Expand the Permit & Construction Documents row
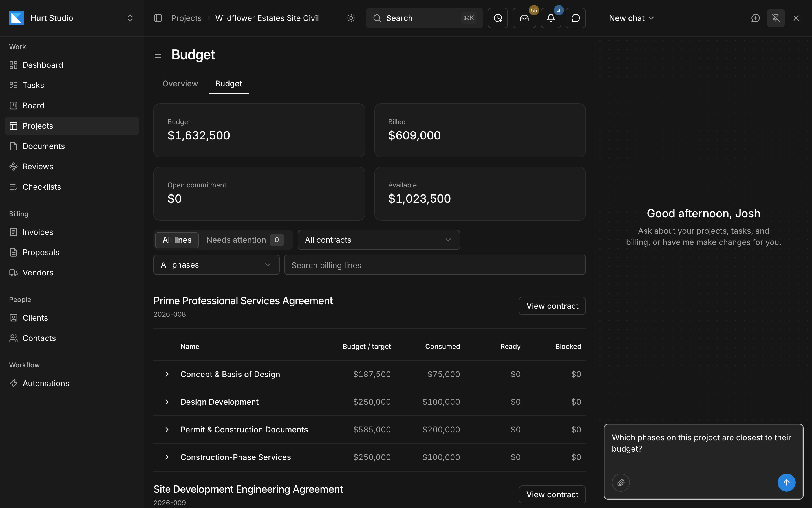Screen dimensions: 812x508 (167, 429)
